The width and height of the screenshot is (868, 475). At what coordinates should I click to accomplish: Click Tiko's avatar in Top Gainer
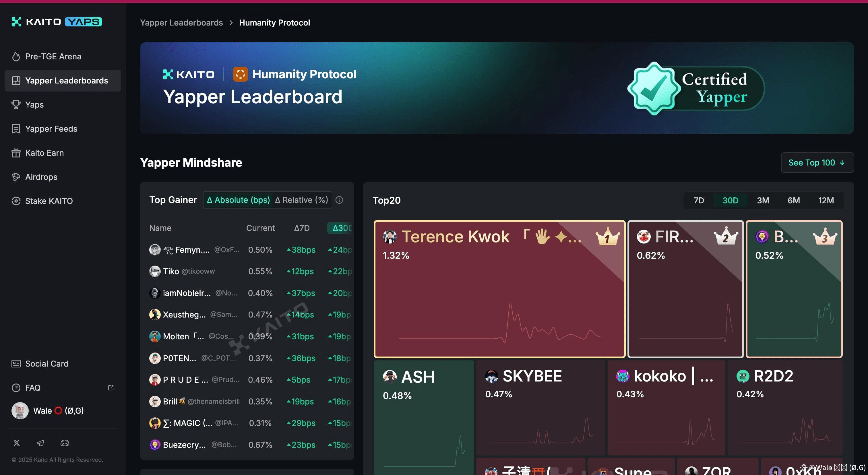pyautogui.click(x=155, y=271)
